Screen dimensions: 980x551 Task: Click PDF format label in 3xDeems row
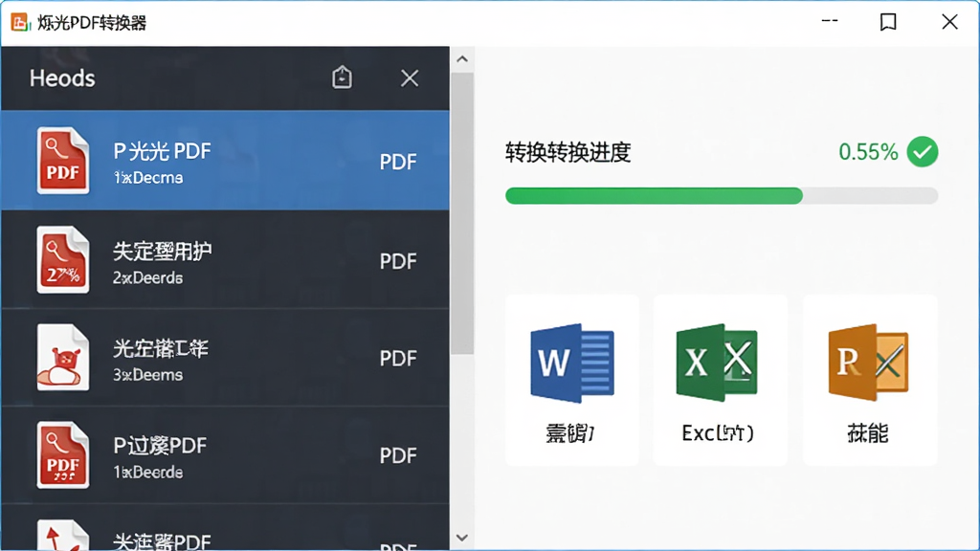[x=398, y=359]
